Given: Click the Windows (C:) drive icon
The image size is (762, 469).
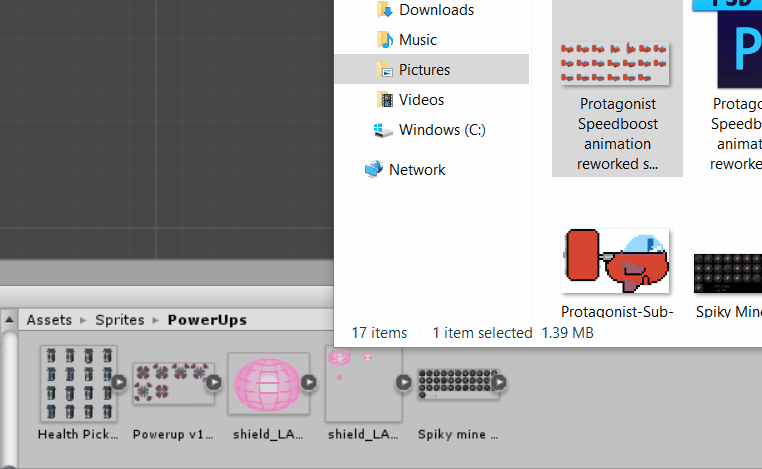Looking at the screenshot, I should coord(383,130).
